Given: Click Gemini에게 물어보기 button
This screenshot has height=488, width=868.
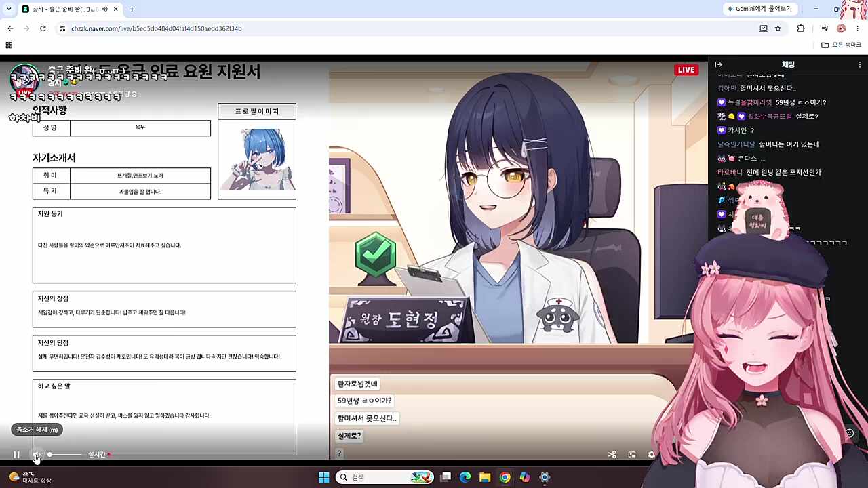Looking at the screenshot, I should (759, 9).
